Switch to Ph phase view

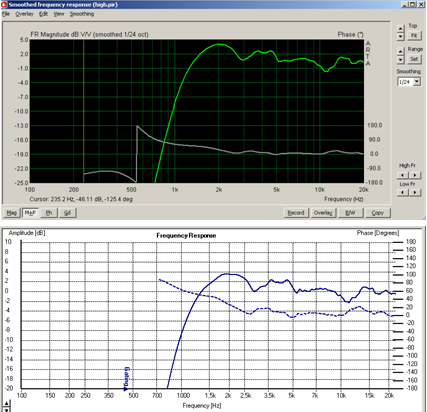pyautogui.click(x=49, y=213)
